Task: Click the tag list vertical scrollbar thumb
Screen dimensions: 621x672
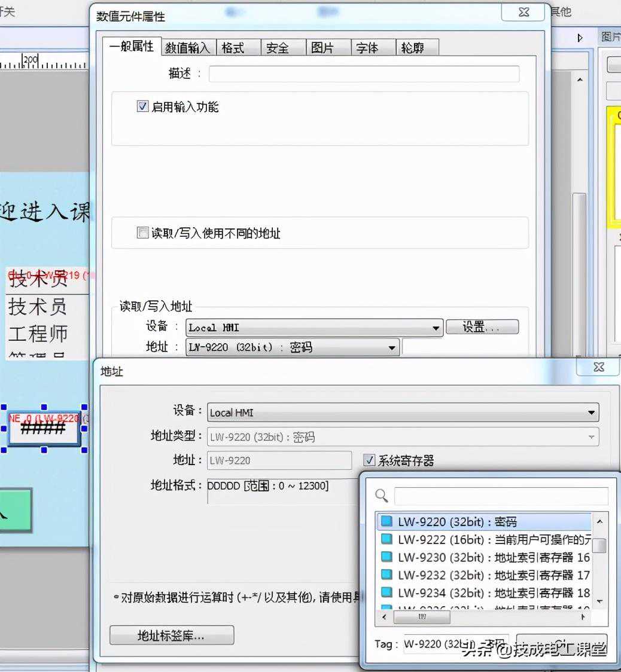Action: pyautogui.click(x=599, y=545)
